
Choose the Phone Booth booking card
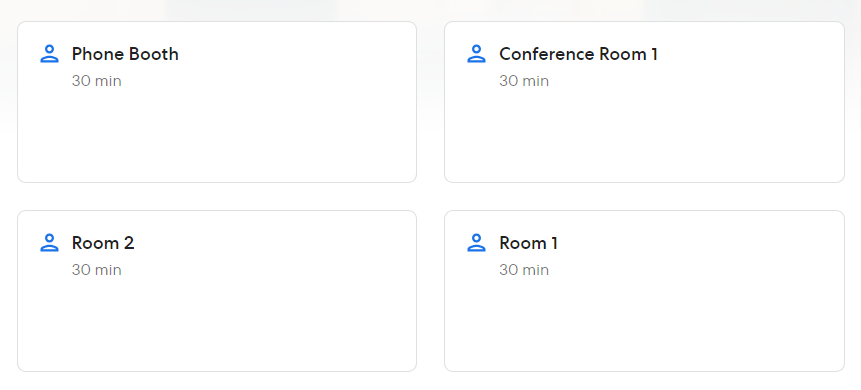217,102
